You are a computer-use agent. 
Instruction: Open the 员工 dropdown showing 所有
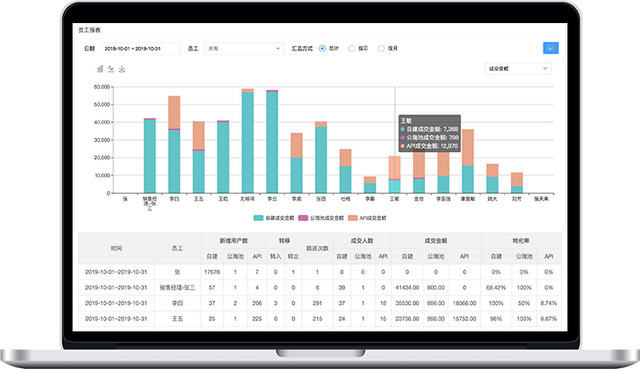pyautogui.click(x=244, y=48)
